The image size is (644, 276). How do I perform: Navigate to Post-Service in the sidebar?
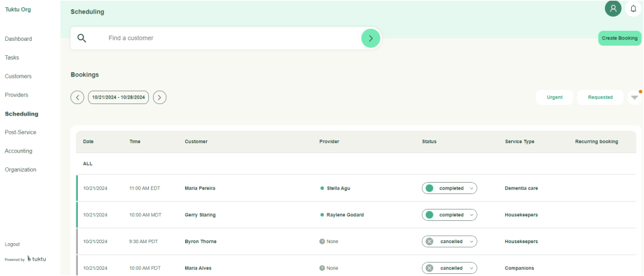(x=20, y=132)
